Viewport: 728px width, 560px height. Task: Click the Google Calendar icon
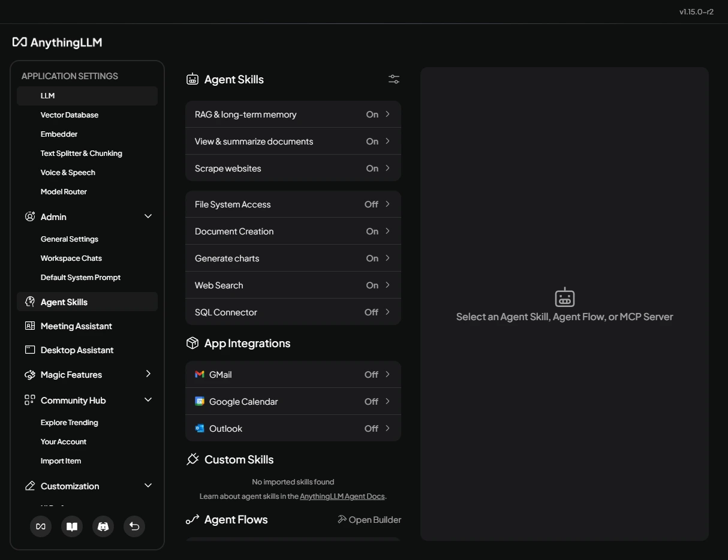200,401
